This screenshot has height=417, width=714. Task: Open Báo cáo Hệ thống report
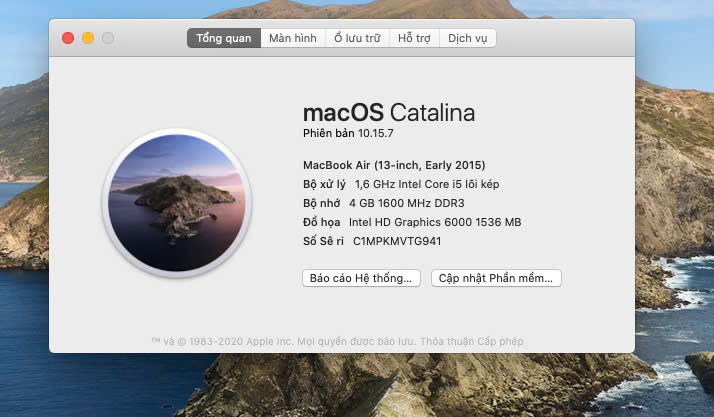coord(361,278)
